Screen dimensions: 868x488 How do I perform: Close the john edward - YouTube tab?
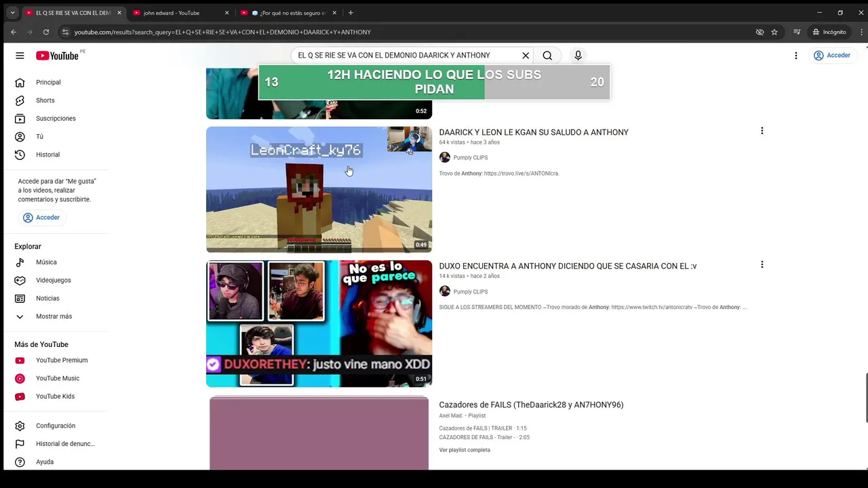click(x=226, y=13)
